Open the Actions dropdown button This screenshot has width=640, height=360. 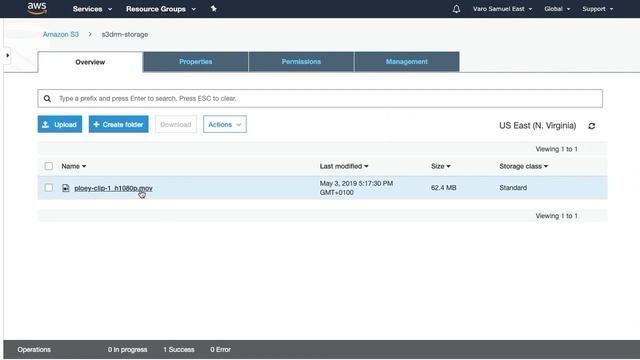(x=225, y=124)
